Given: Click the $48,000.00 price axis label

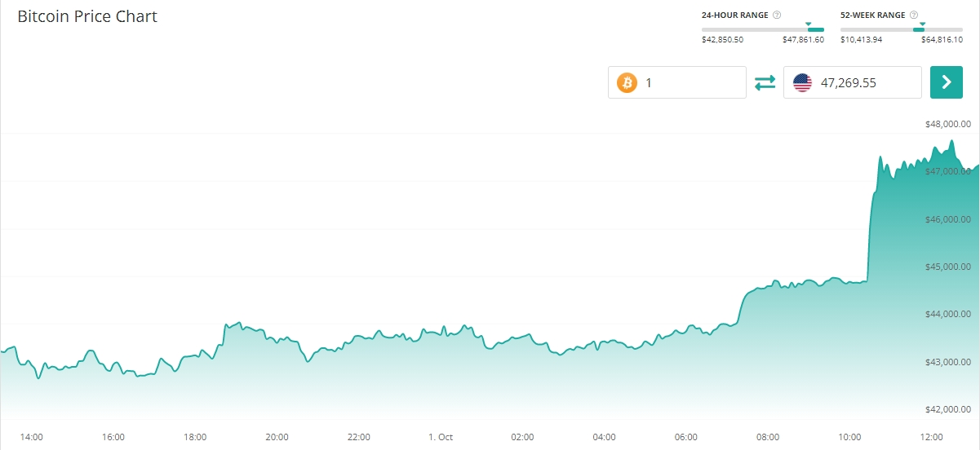Looking at the screenshot, I should [x=947, y=125].
